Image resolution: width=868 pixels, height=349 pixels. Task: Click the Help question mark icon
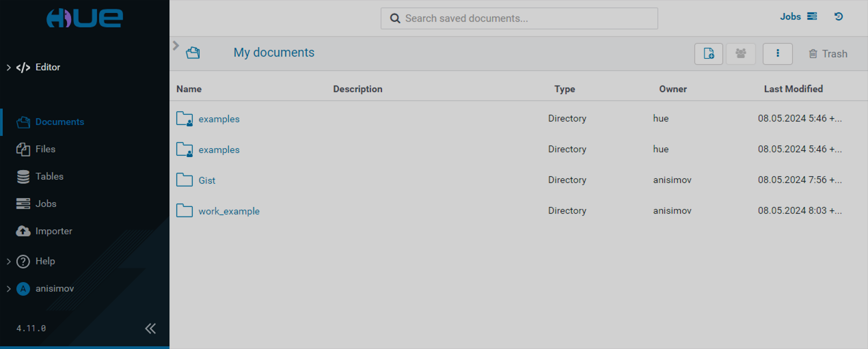click(x=23, y=262)
